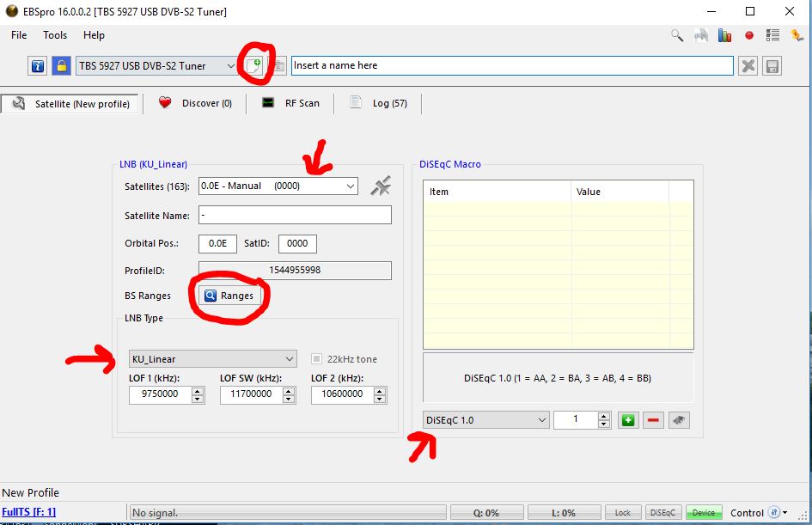The image size is (812, 525).
Task: Click the LOF 1 (kHz) stepper arrows
Action: [198, 394]
